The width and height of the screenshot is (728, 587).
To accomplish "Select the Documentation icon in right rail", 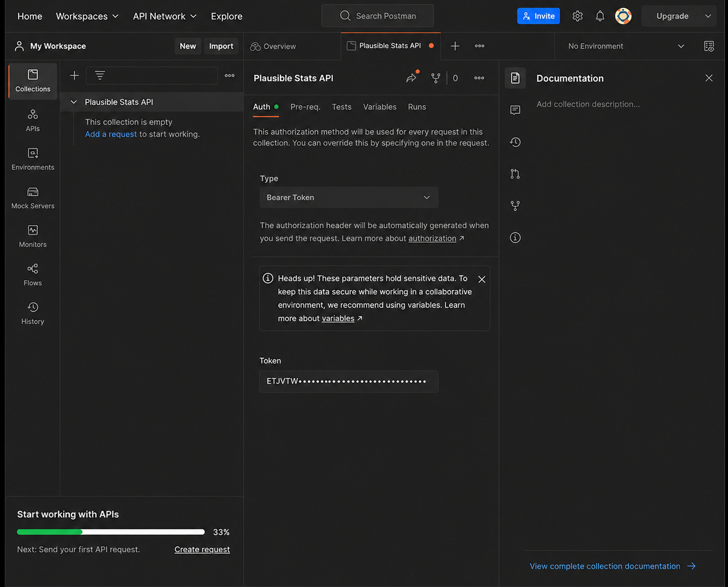I will pos(515,78).
